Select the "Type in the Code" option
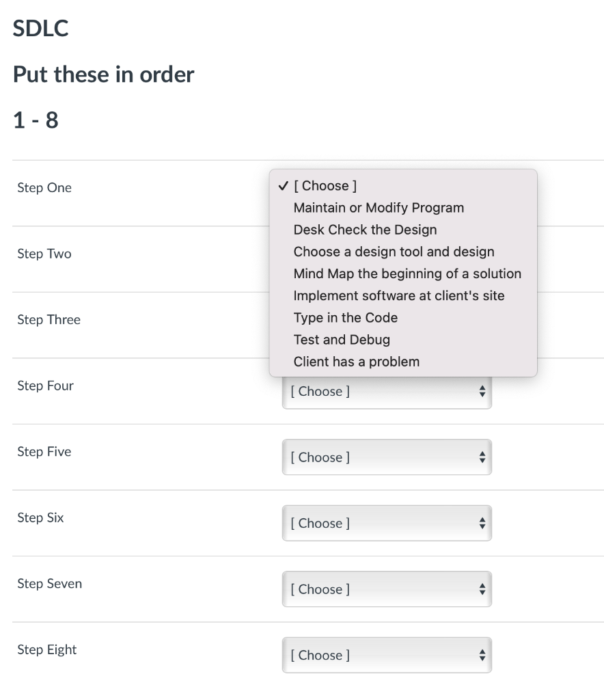Screen dimensions: 604x700 345,318
